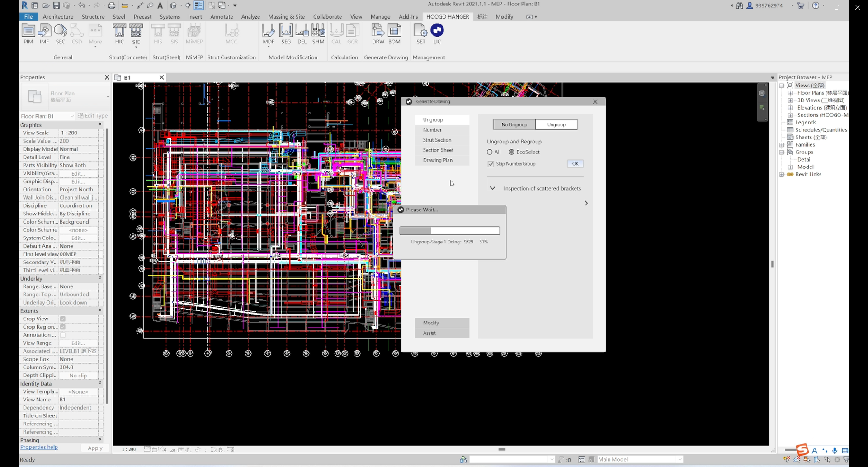Select the SEC tool icon

[60, 31]
